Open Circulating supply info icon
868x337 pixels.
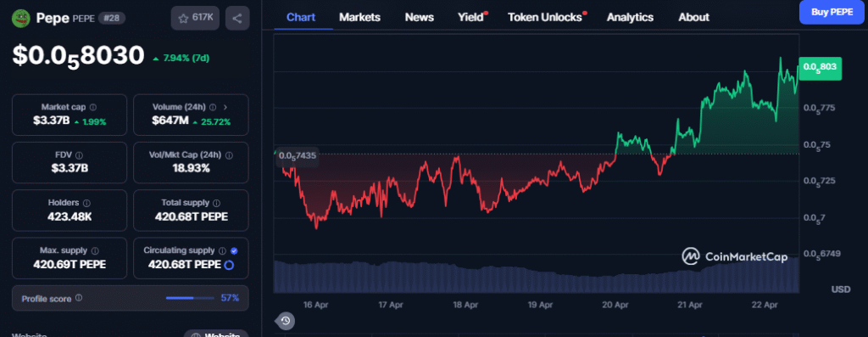(223, 250)
